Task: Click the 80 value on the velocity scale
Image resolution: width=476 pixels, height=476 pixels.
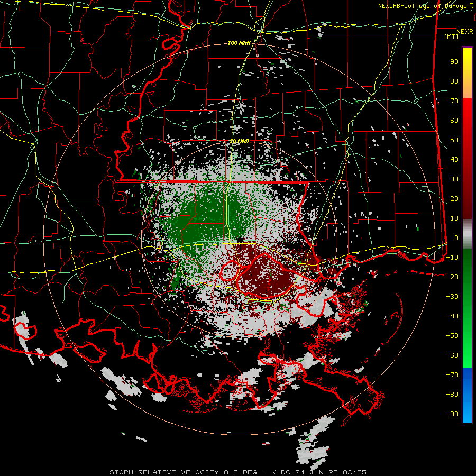Action: click(x=454, y=81)
